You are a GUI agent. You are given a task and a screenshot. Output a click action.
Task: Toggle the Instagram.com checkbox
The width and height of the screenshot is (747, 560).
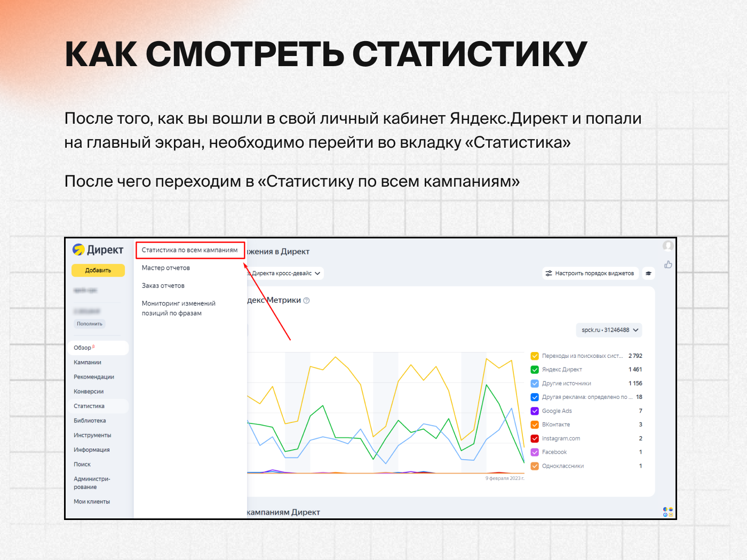click(535, 438)
